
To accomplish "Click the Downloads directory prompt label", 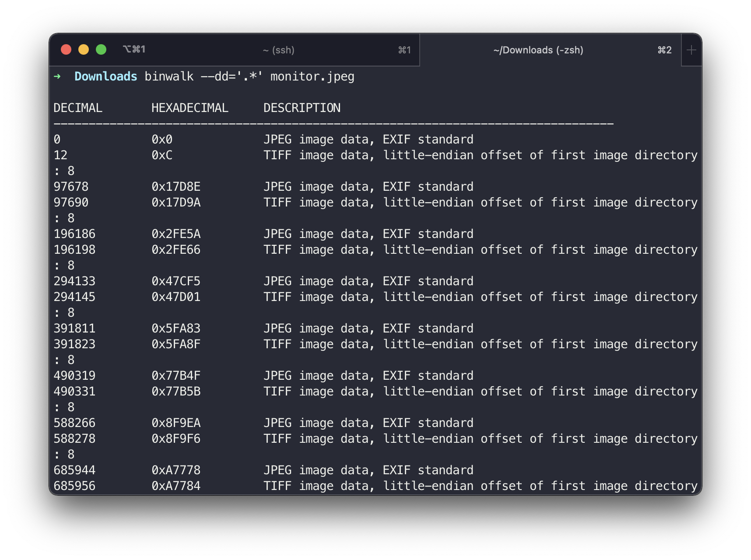I will point(106,77).
